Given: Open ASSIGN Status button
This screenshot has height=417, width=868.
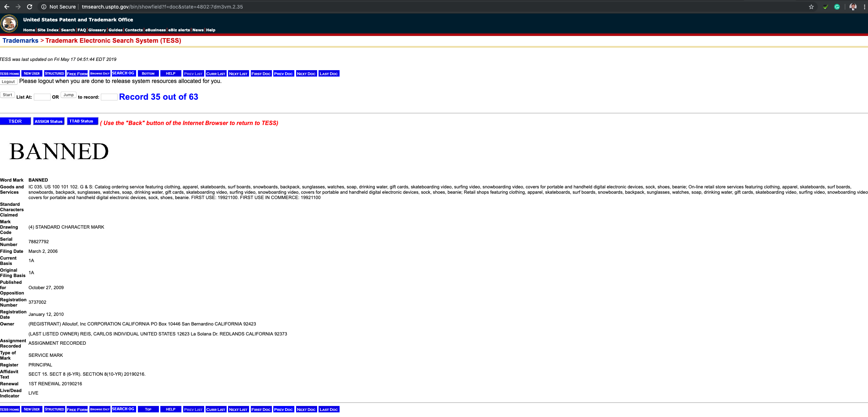Looking at the screenshot, I should tap(49, 121).
